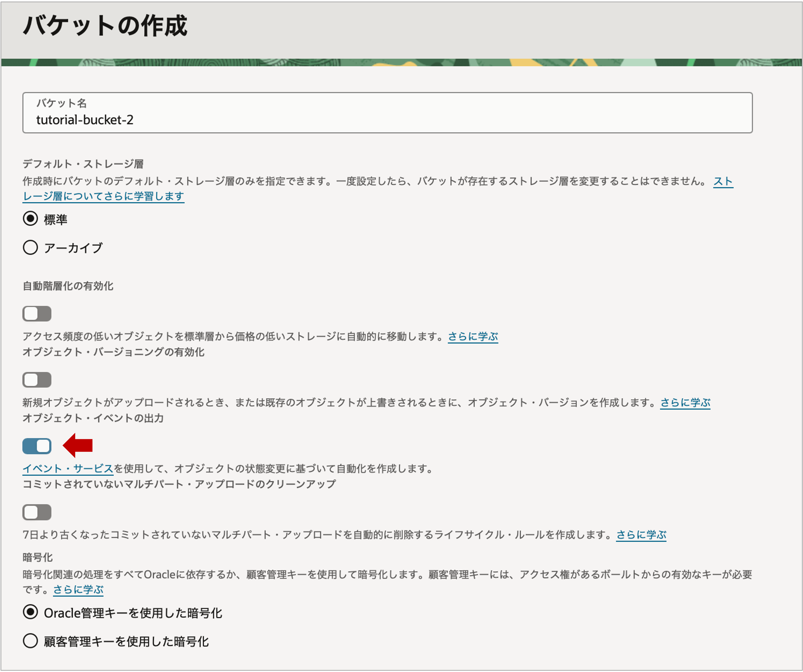The width and height of the screenshot is (803, 672).
Task: Choose Oracle管理キーを使用した暗号化 radio option
Action: (30, 612)
